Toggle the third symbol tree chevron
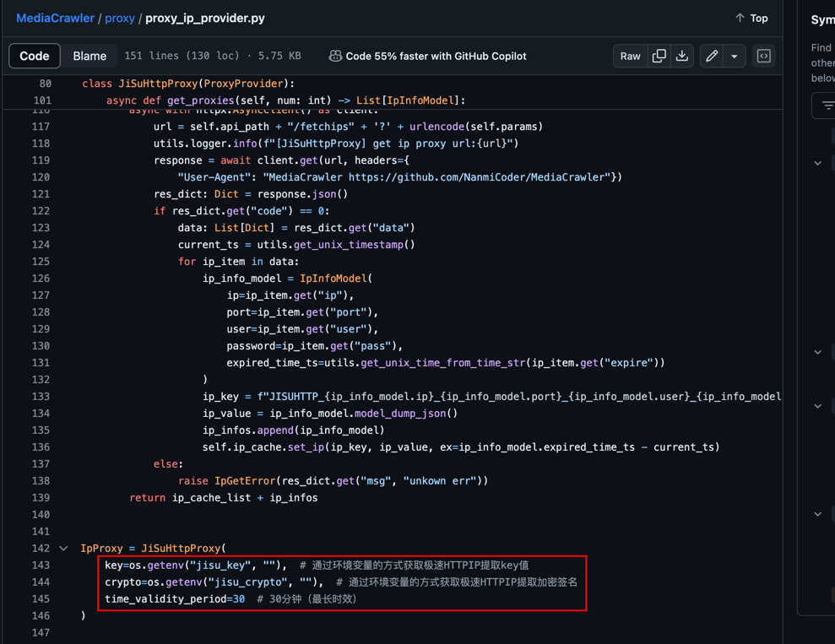 click(x=817, y=406)
